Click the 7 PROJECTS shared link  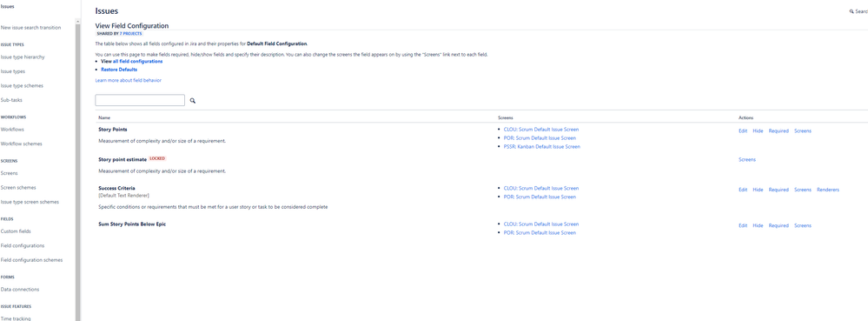pyautogui.click(x=130, y=34)
